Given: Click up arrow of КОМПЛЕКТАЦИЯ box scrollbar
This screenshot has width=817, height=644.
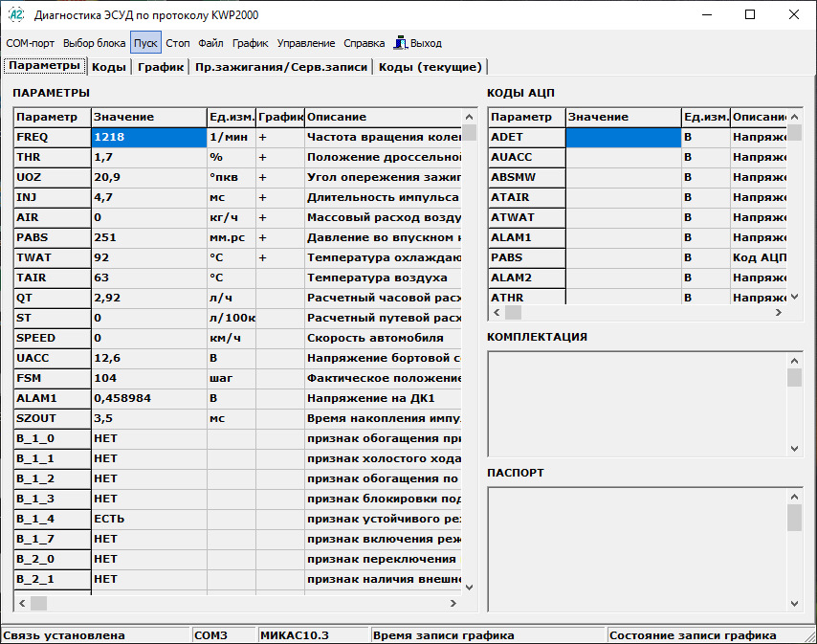Looking at the screenshot, I should point(795,361).
